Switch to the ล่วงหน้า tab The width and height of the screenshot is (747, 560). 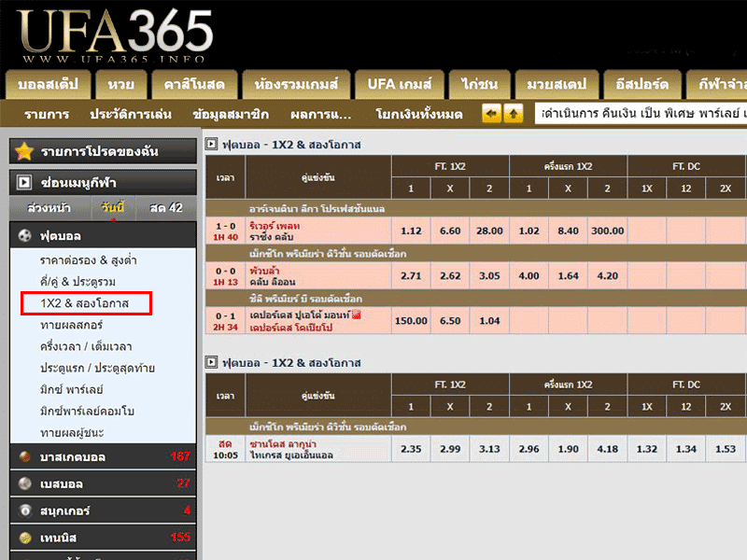click(x=49, y=208)
